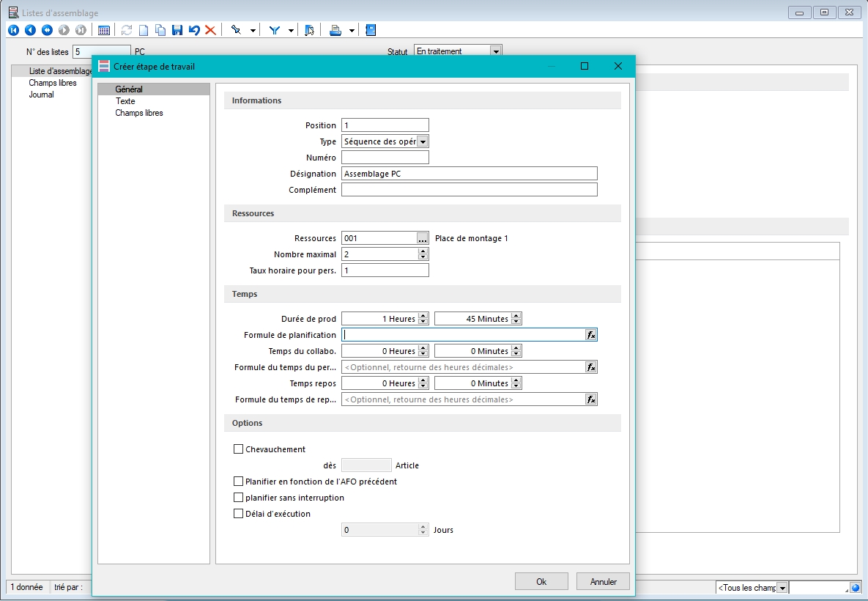This screenshot has height=601, width=868.
Task: Click the Durée de prod Minutes spinner
Action: click(516, 319)
